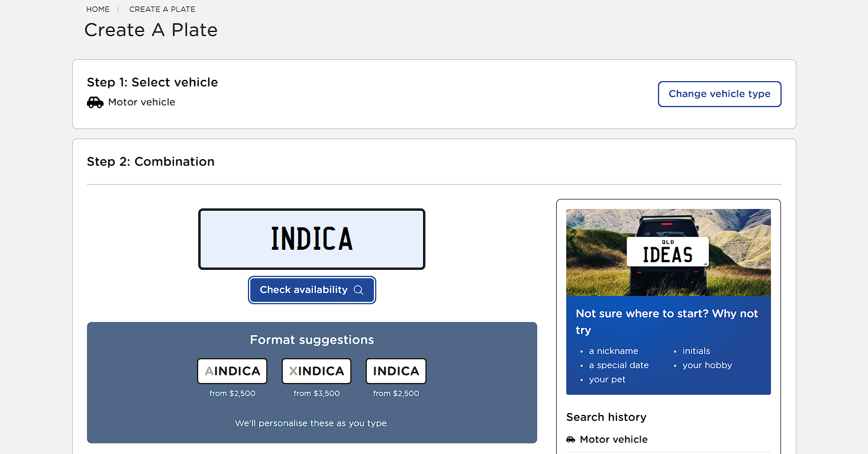Click the 'a special date' idea item
This screenshot has width=868, height=454.
coord(619,365)
